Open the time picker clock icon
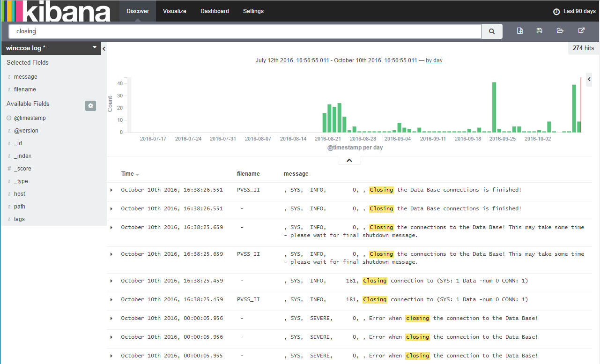 tap(556, 11)
